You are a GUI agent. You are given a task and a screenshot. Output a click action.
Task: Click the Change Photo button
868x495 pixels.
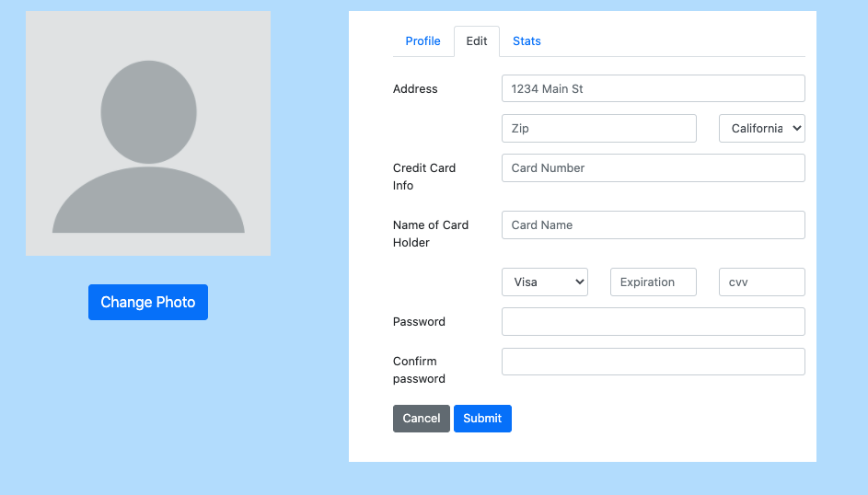pyautogui.click(x=148, y=302)
